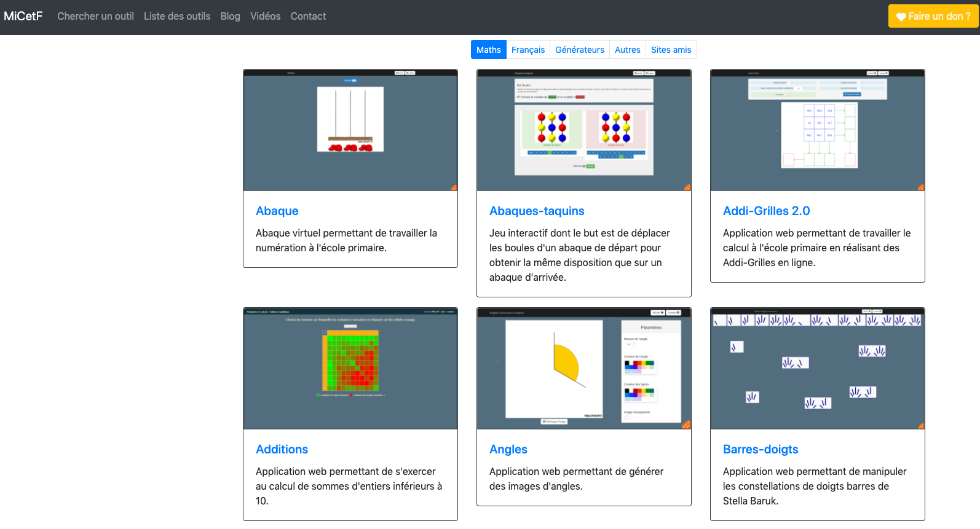This screenshot has height=529, width=980.
Task: Open the Vidéos section
Action: [x=265, y=16]
